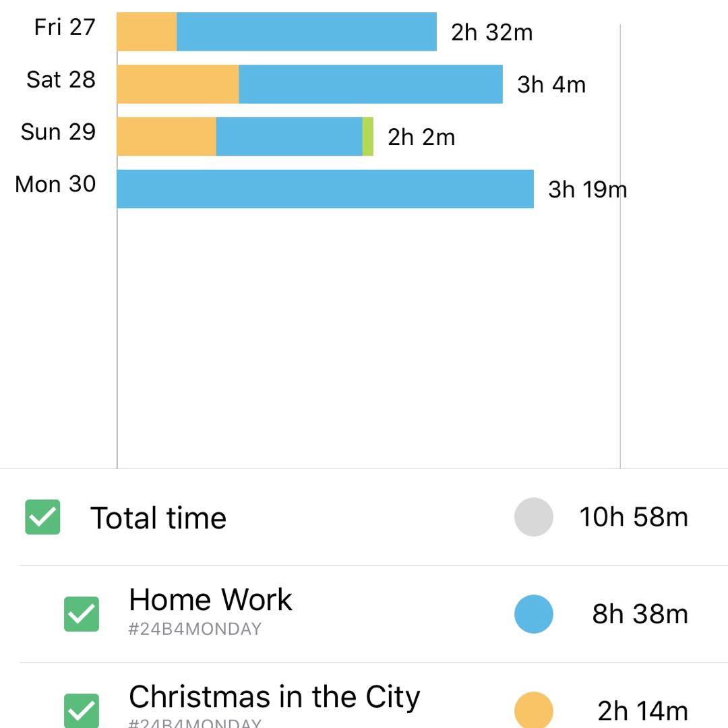Click the orange Christmas in the City dot
Screen dimensions: 728x728
(x=533, y=710)
